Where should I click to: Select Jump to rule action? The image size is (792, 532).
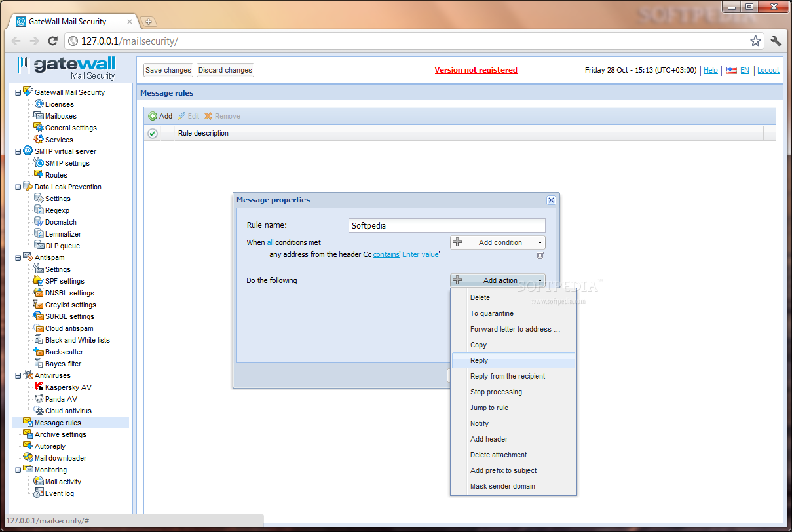[513, 408]
